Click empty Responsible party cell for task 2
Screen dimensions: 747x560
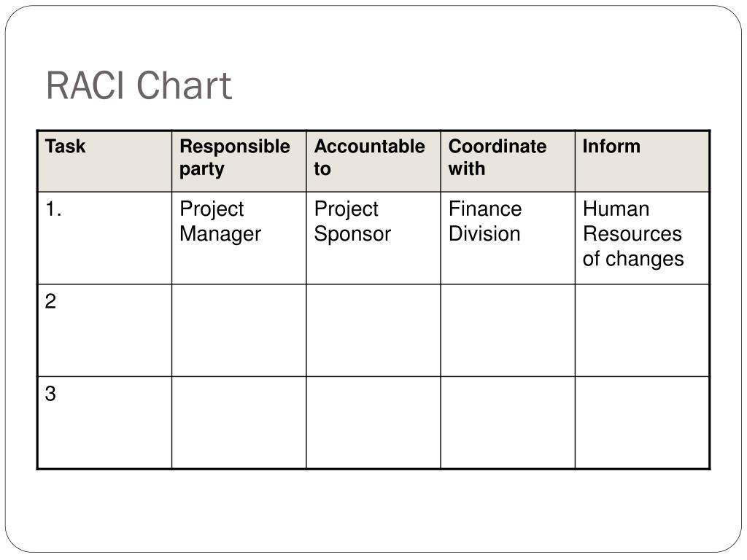[239, 330]
